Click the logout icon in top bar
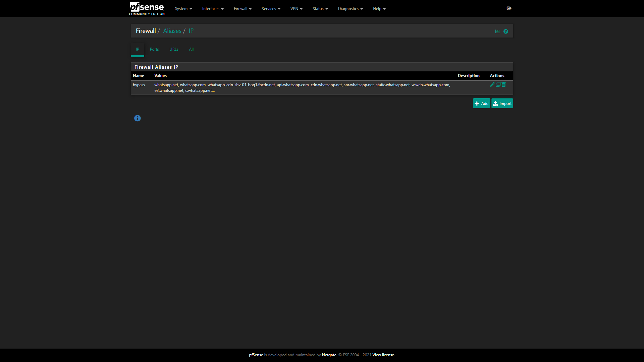The height and width of the screenshot is (362, 644). [x=509, y=8]
